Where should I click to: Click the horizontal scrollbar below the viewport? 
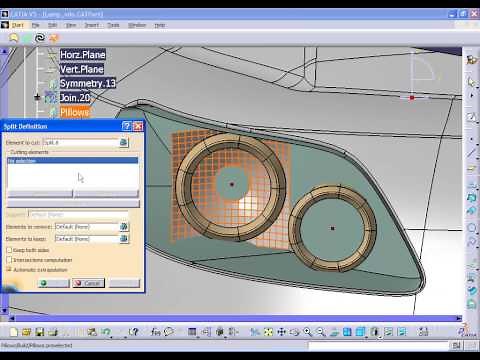pyautogui.click(x=235, y=318)
